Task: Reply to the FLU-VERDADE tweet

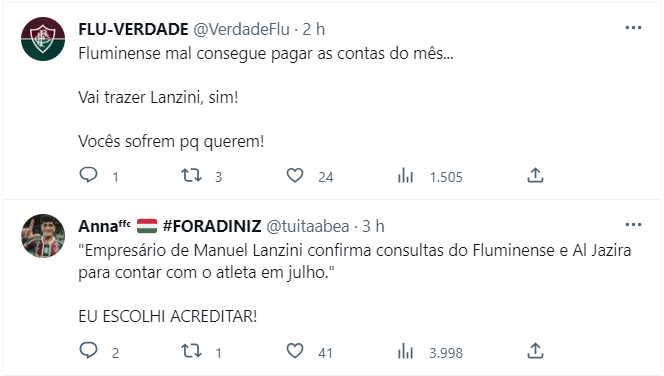Action: 89,175
